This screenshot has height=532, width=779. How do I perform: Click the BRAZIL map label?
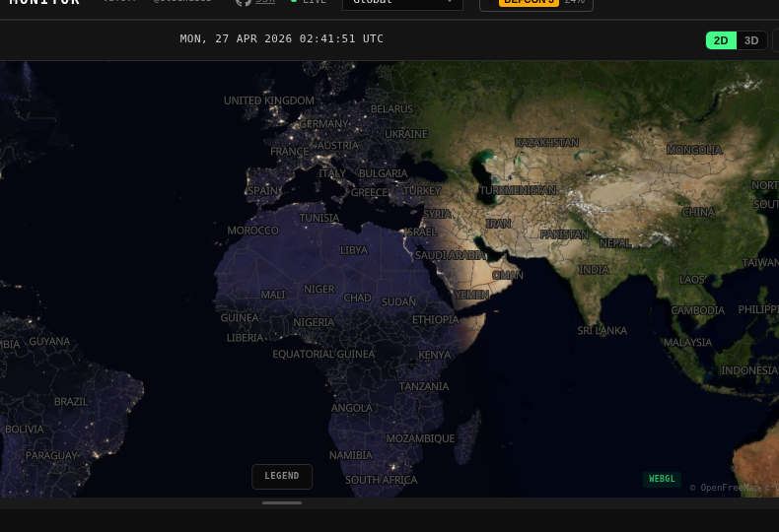(71, 402)
